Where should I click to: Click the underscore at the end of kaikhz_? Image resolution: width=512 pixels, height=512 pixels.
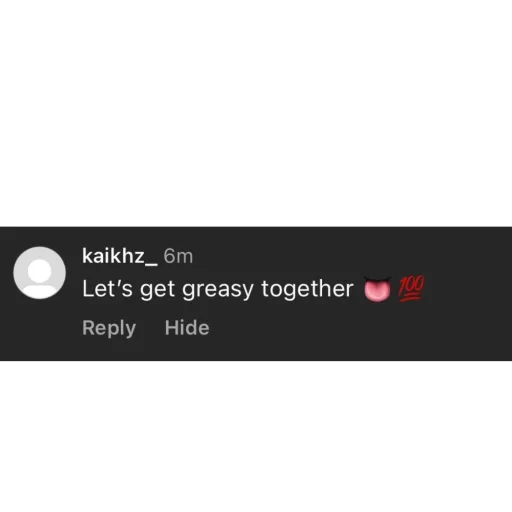[151, 265]
